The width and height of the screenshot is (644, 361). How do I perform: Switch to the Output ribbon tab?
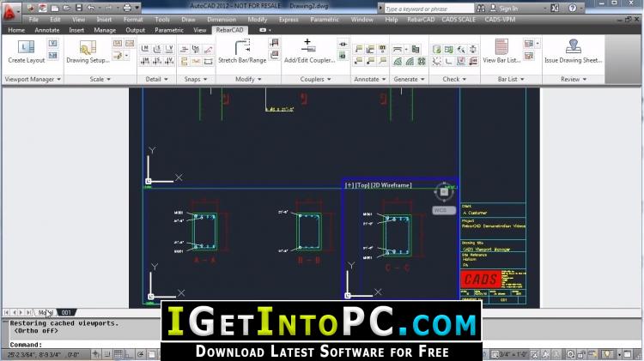click(135, 30)
